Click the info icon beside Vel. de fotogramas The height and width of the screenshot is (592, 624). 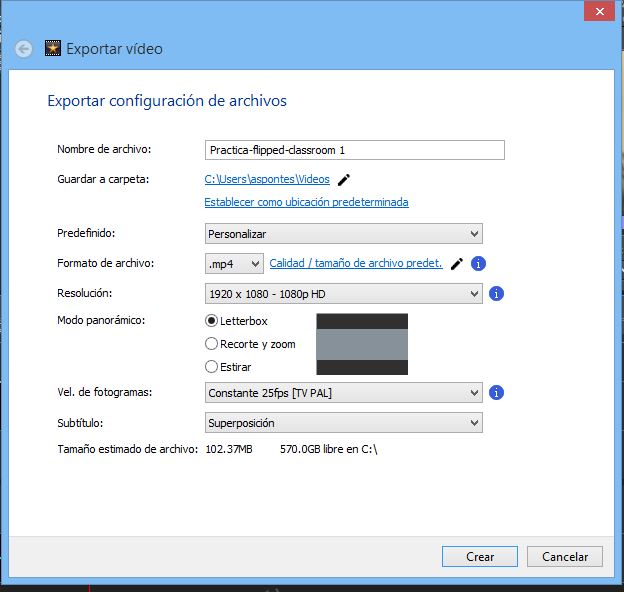point(497,393)
